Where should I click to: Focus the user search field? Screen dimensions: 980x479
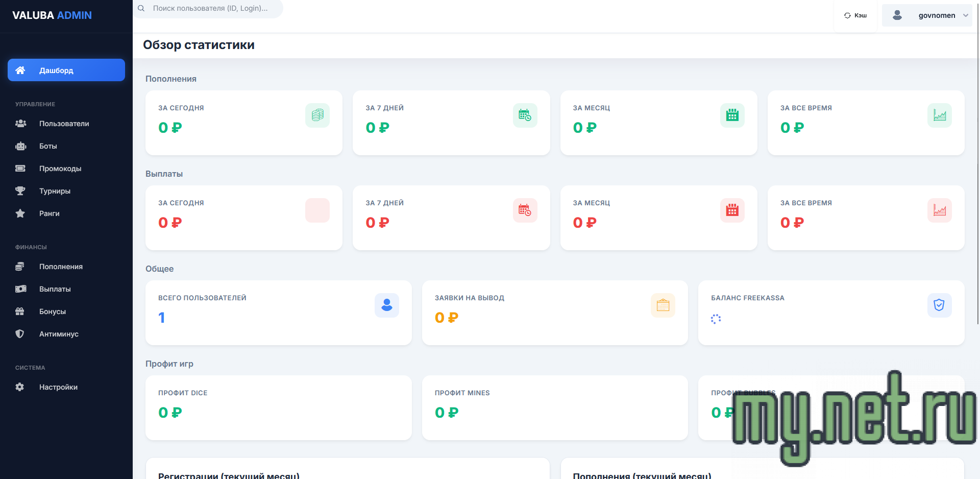[x=214, y=9]
